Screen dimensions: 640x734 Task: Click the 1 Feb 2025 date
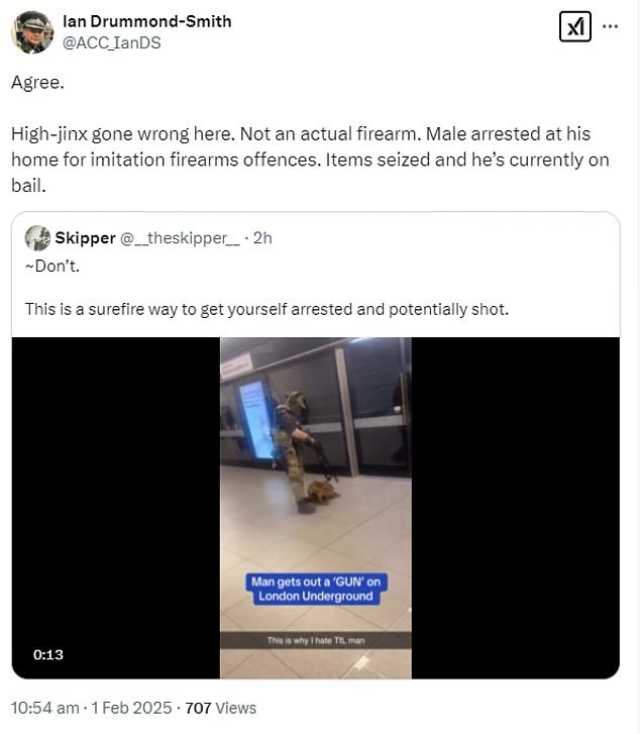pos(132,708)
